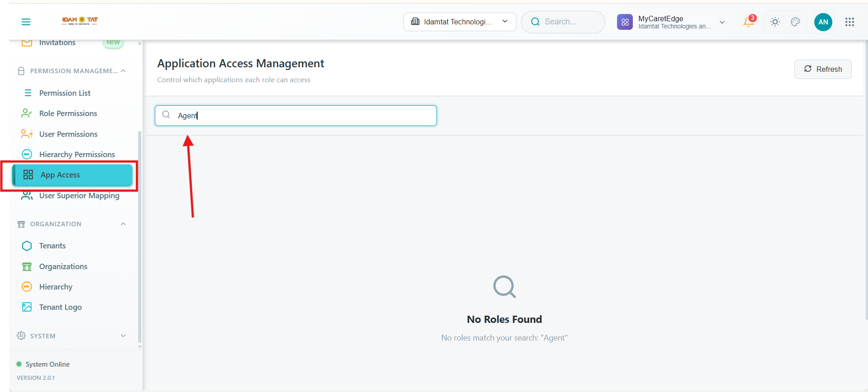Toggle light/dark theme sun icon

point(775,22)
